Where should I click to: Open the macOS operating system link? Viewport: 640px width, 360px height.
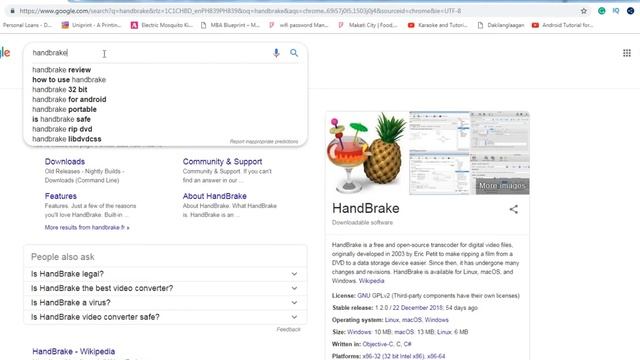tap(411, 320)
